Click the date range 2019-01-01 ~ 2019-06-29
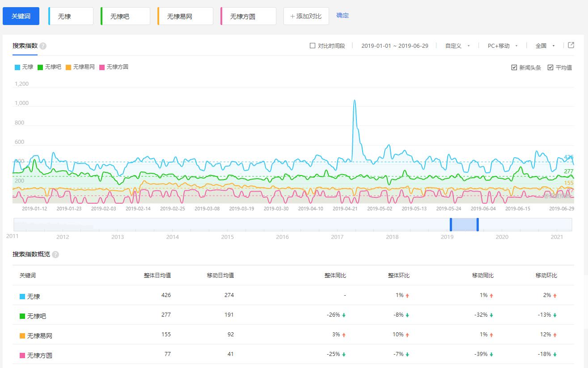588x368 pixels. 394,46
